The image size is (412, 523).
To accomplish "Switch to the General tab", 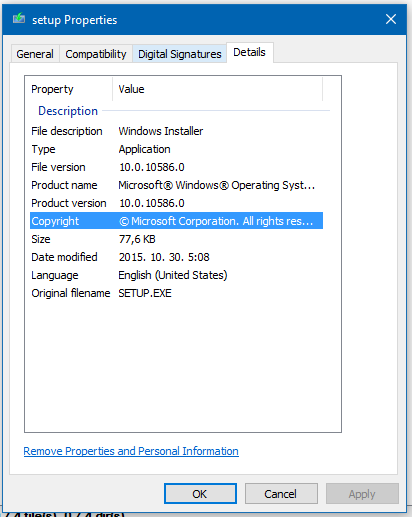I will pyautogui.click(x=35, y=54).
